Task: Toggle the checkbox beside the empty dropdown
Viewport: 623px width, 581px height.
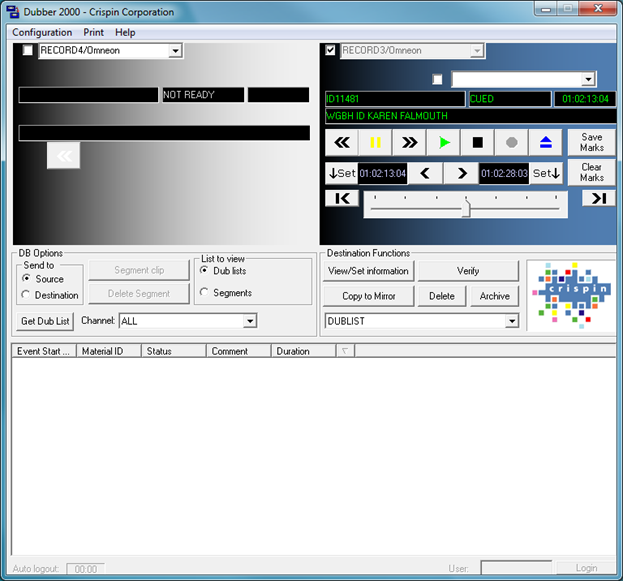Action: click(x=437, y=79)
